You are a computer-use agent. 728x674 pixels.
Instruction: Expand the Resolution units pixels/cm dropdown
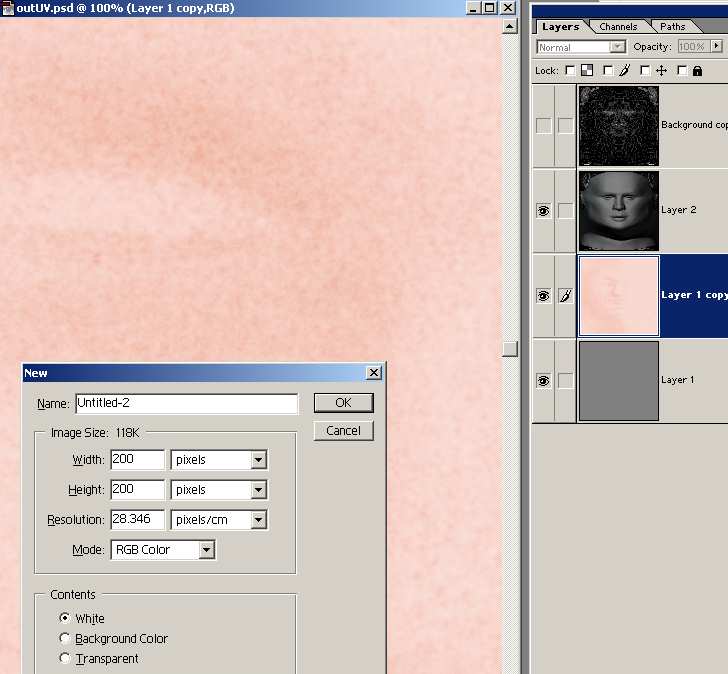click(x=258, y=520)
